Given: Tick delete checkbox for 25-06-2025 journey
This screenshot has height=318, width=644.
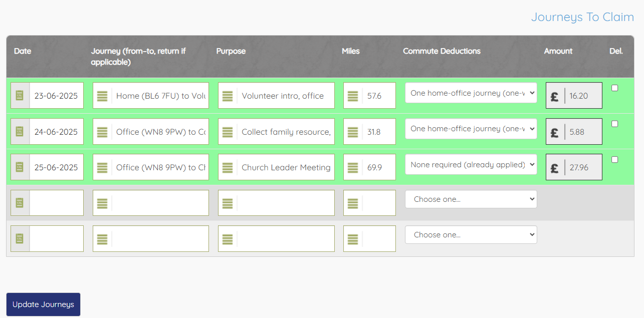Looking at the screenshot, I should 615,160.
